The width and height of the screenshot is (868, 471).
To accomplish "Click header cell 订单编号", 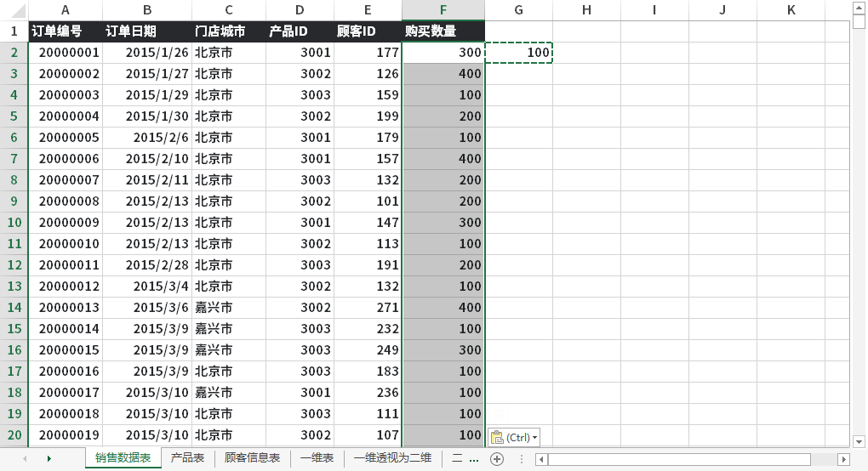I will [66, 31].
